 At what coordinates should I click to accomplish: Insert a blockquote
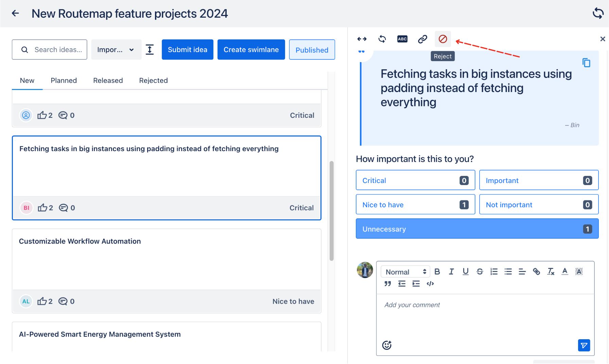(x=388, y=284)
